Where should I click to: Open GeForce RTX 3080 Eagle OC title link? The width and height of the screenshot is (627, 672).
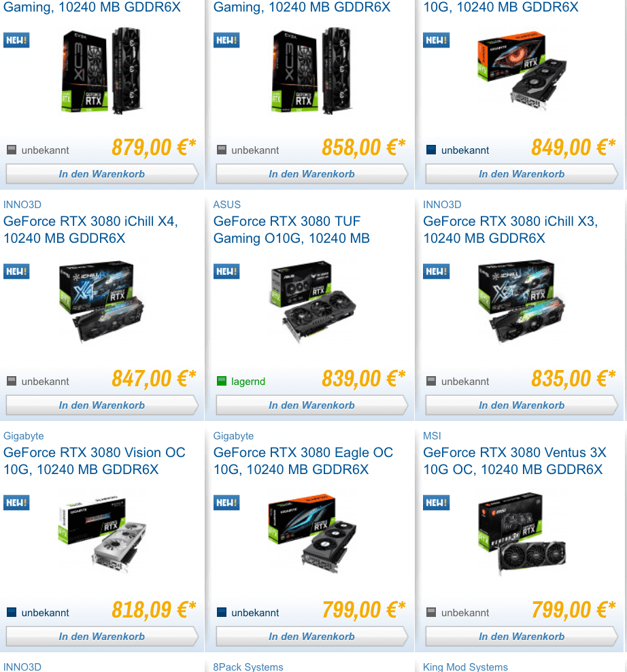coord(303,461)
